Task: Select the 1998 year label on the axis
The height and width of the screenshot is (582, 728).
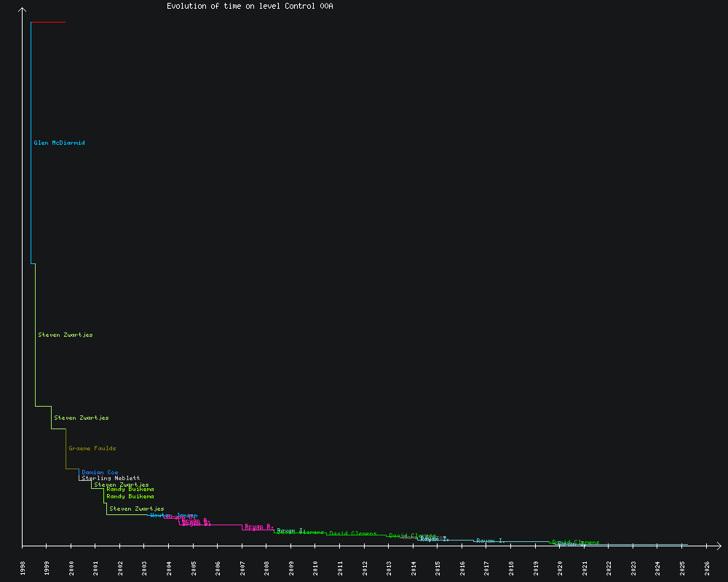Action: pyautogui.click(x=23, y=568)
